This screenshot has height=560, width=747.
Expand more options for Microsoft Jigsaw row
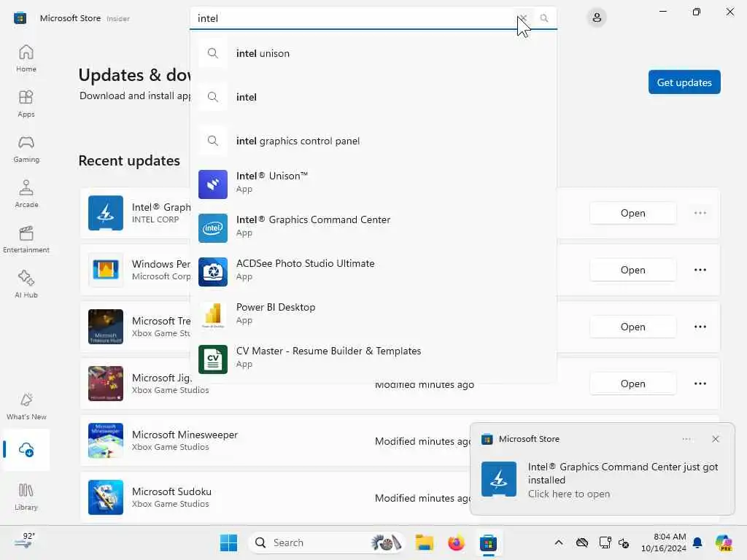pos(700,384)
